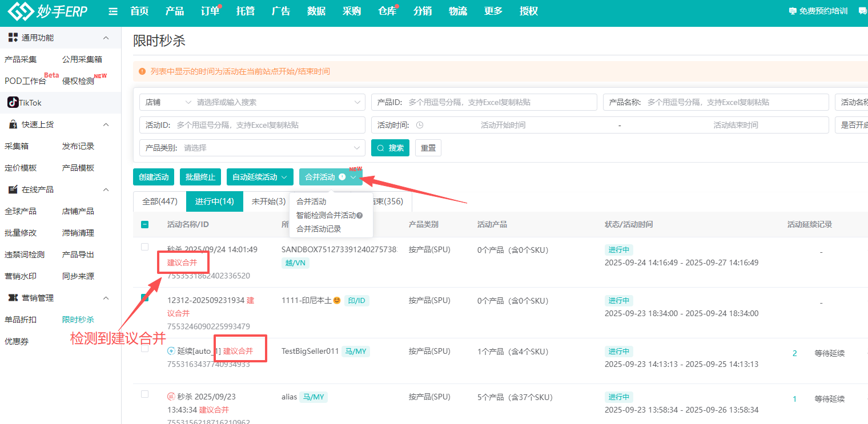
Task: Collapse the 通用功能 sidebar section
Action: pos(106,38)
